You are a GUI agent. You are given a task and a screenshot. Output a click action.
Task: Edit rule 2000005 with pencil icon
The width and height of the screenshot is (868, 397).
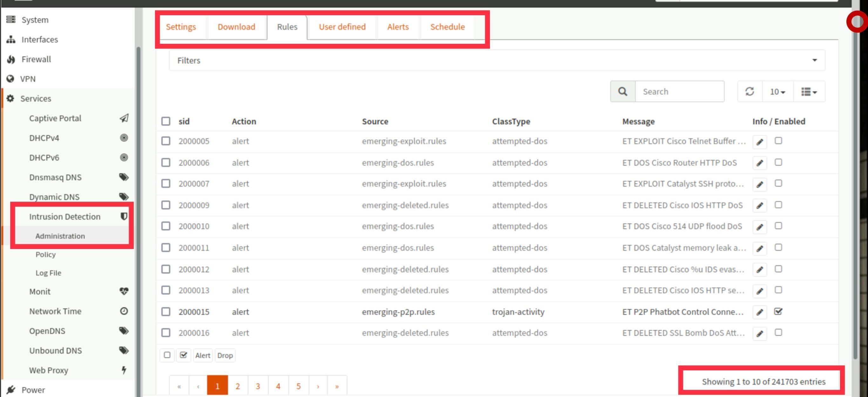click(x=759, y=142)
